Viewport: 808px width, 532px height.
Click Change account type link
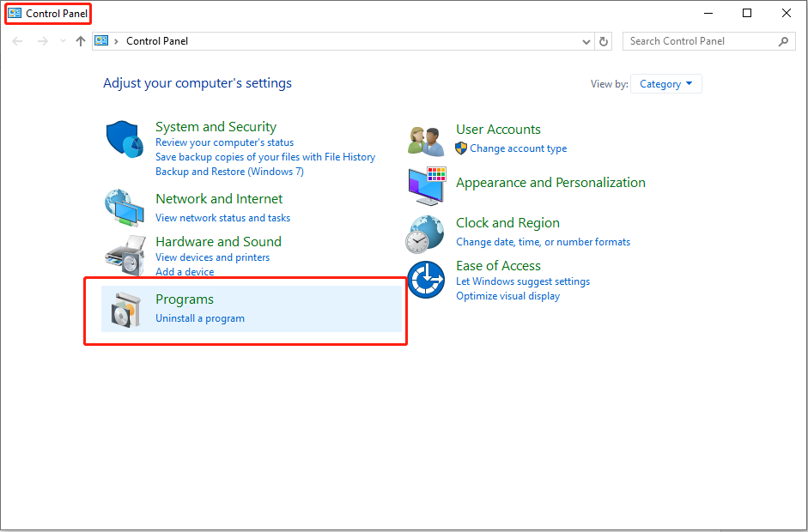click(x=519, y=148)
